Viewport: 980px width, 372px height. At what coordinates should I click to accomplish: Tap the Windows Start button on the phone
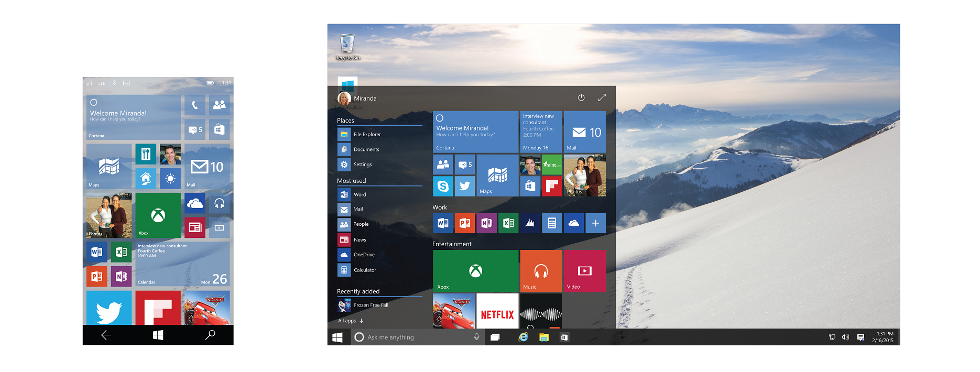158,335
